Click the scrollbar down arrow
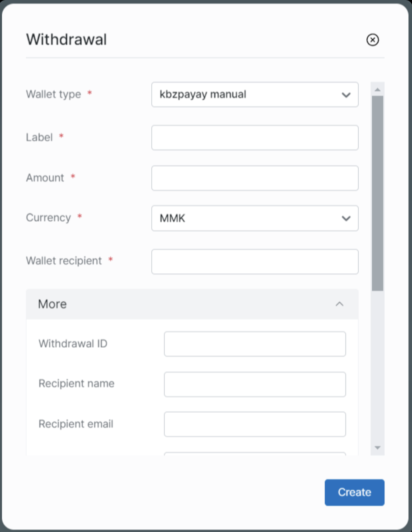The image size is (412, 532). tap(378, 448)
